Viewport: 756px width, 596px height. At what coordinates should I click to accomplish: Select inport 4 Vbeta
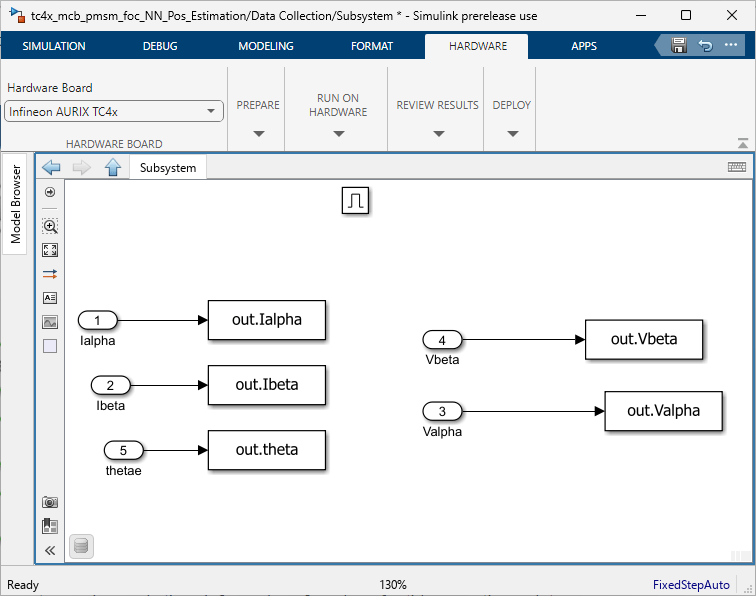pyautogui.click(x=442, y=340)
